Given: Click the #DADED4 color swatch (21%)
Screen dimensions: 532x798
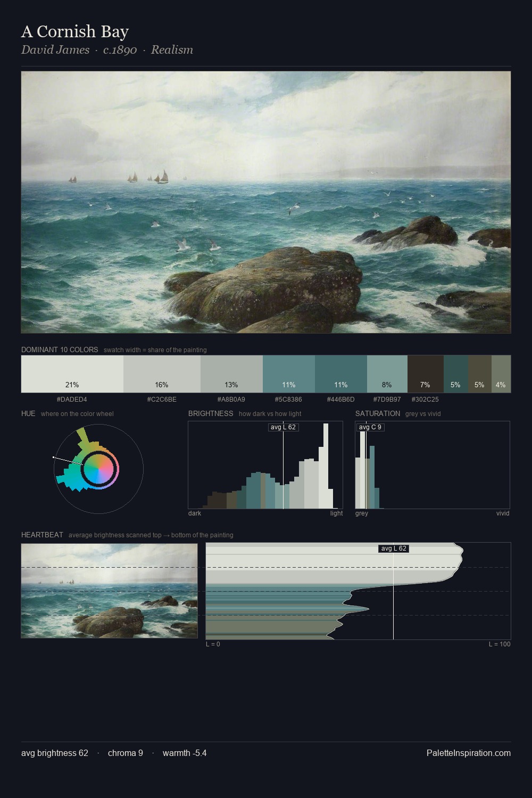Looking at the screenshot, I should coord(72,374).
